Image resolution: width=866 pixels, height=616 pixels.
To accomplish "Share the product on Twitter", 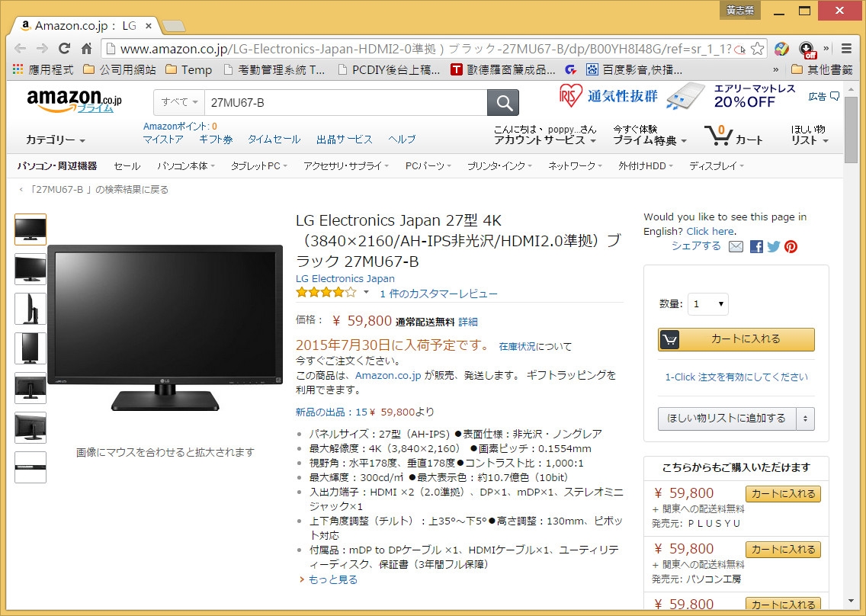I will (773, 246).
